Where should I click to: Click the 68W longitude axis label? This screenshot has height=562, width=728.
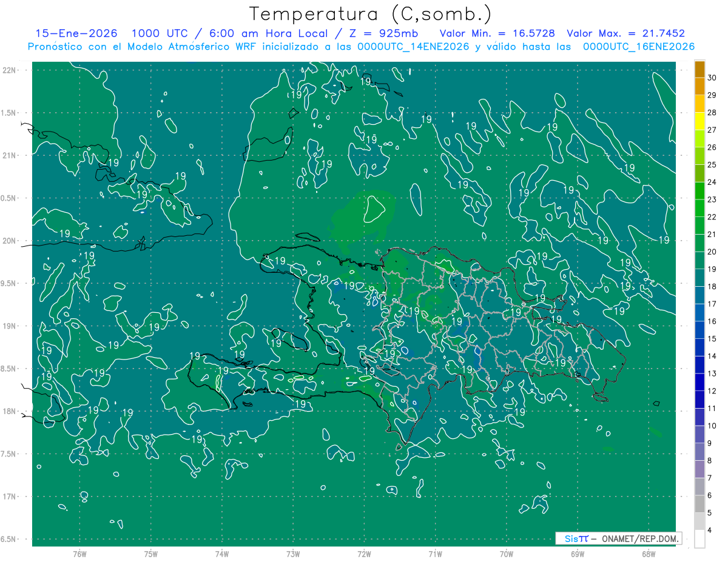click(x=648, y=554)
